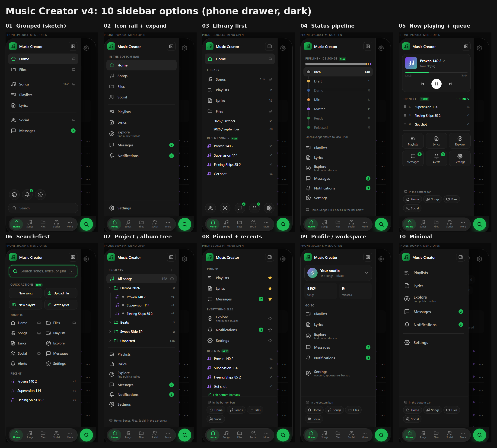The width and height of the screenshot is (497, 448).
Task: Open the social people icon in option 03 footer
Action: point(210,208)
